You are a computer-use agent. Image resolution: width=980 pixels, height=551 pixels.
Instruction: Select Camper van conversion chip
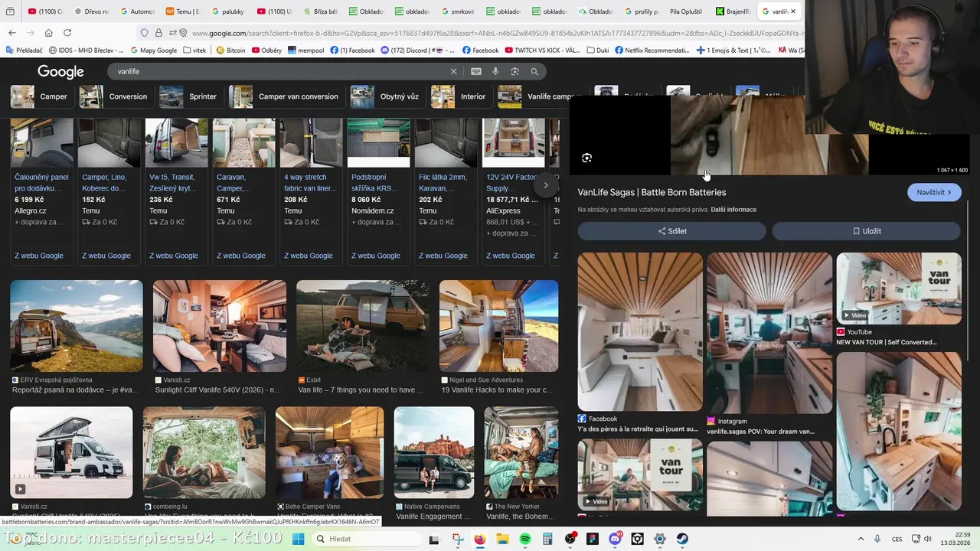click(286, 96)
